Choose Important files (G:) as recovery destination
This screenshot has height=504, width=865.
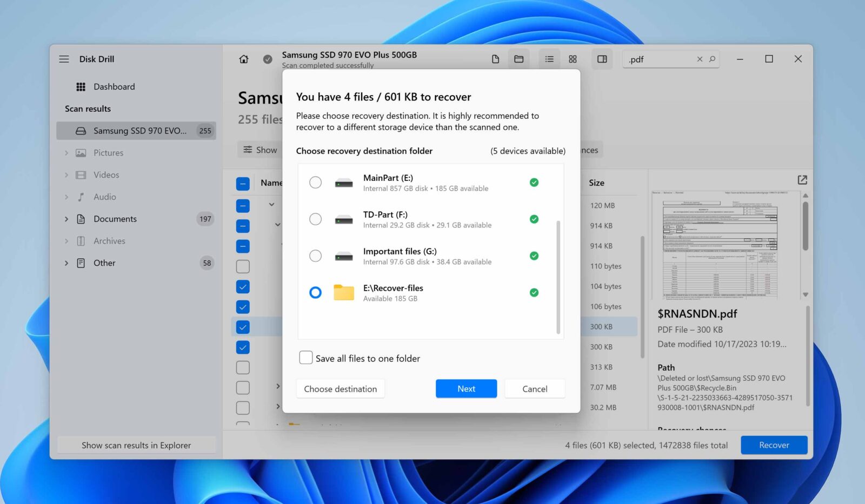(x=316, y=256)
